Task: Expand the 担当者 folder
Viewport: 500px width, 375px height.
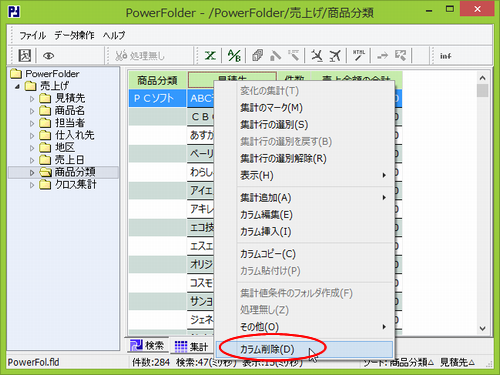Action: coord(32,123)
